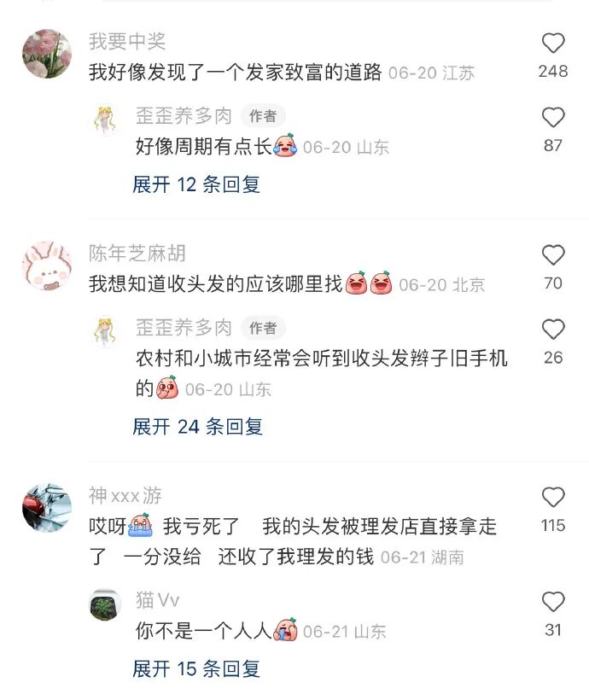The image size is (589, 700).
Task: Tap heart on the reply with 26 likes
Action: 553,330
